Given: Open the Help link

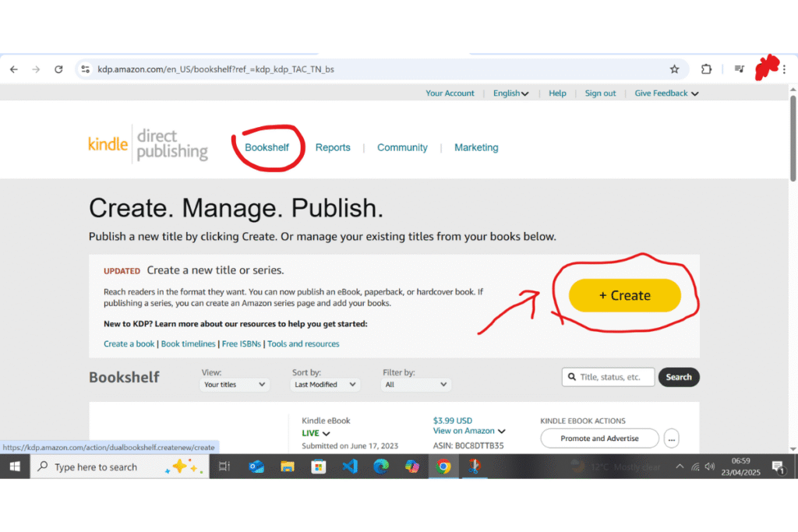Looking at the screenshot, I should [x=557, y=93].
